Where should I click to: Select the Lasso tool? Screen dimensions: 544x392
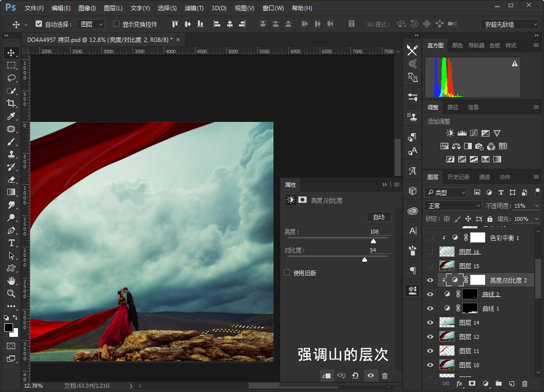pos(11,78)
